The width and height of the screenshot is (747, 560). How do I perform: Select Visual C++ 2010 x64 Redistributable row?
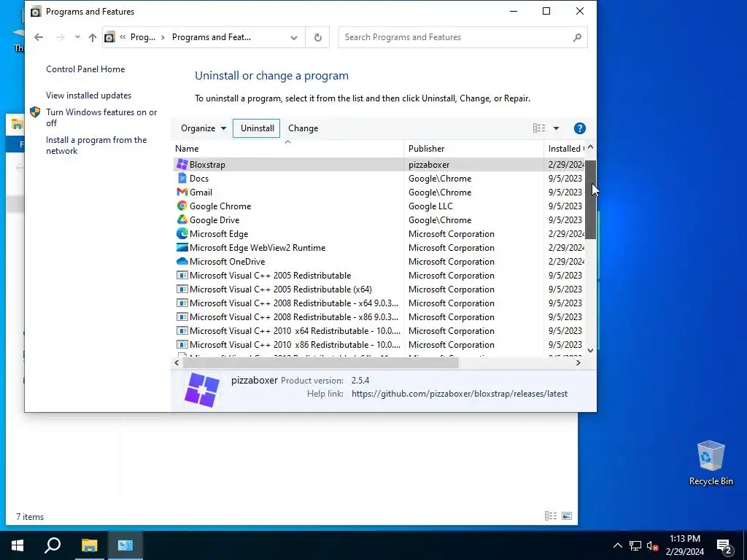pos(379,330)
